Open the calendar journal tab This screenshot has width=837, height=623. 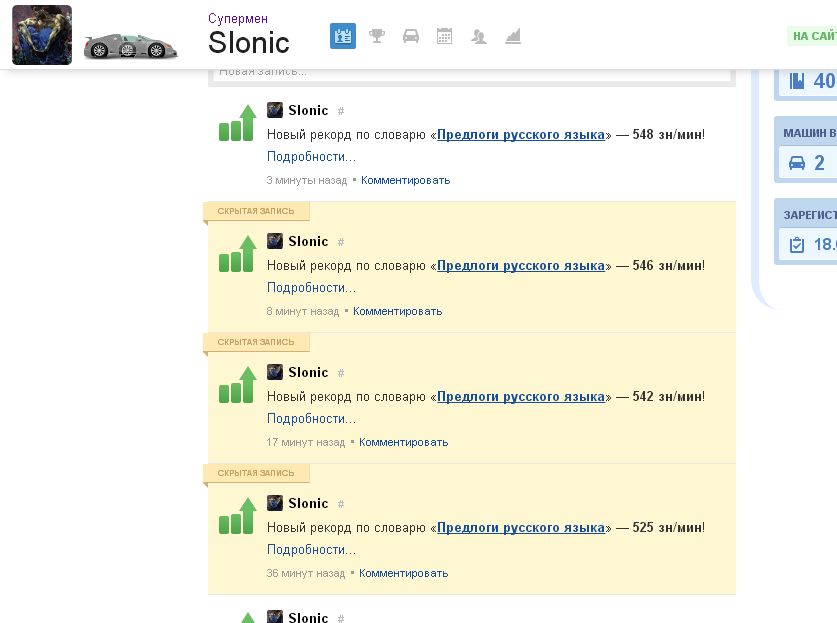[x=445, y=37]
